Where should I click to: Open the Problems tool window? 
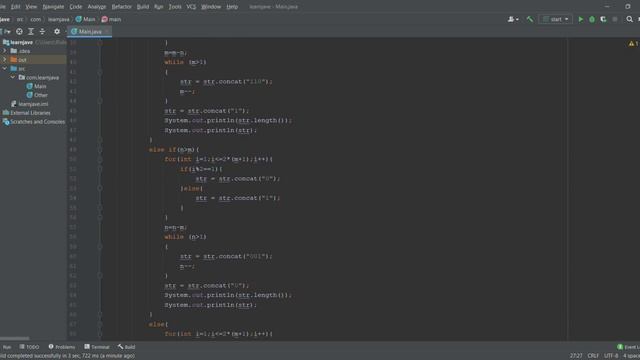(x=62, y=347)
